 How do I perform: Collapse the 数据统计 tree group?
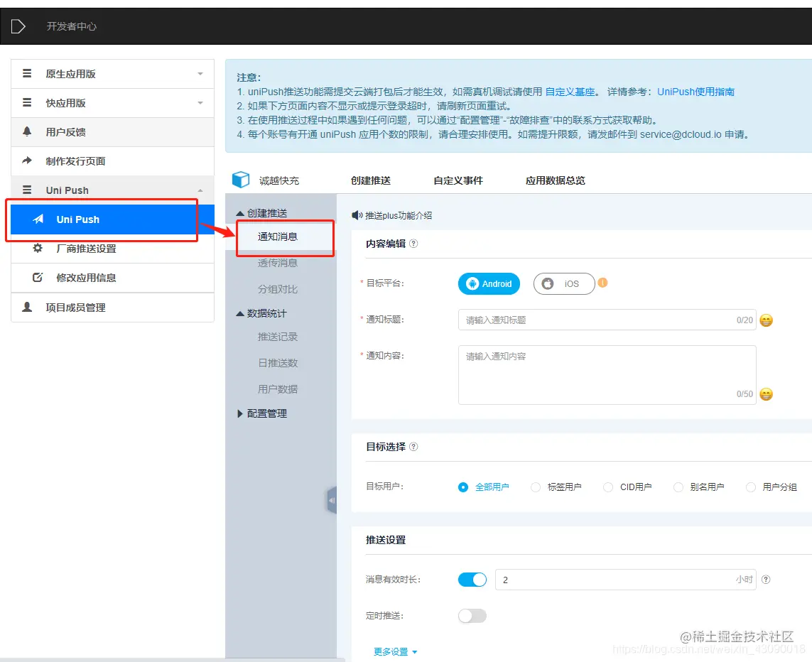pos(240,314)
